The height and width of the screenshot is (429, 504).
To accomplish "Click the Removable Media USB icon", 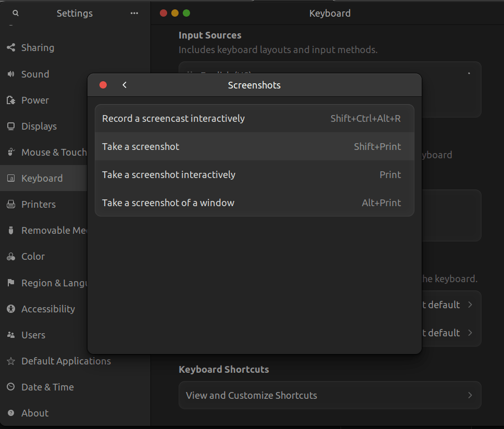I will pyautogui.click(x=10, y=230).
